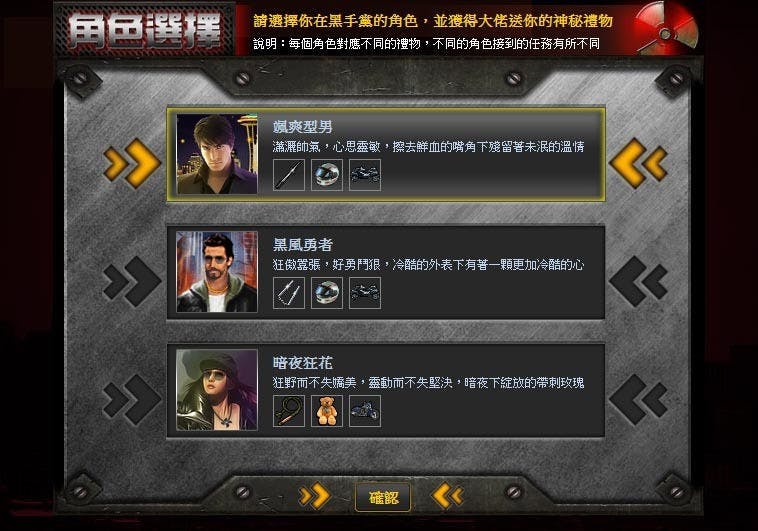Image resolution: width=758 pixels, height=531 pixels.
Task: Choose the 黑風勇者 character row
Action: [x=386, y=272]
